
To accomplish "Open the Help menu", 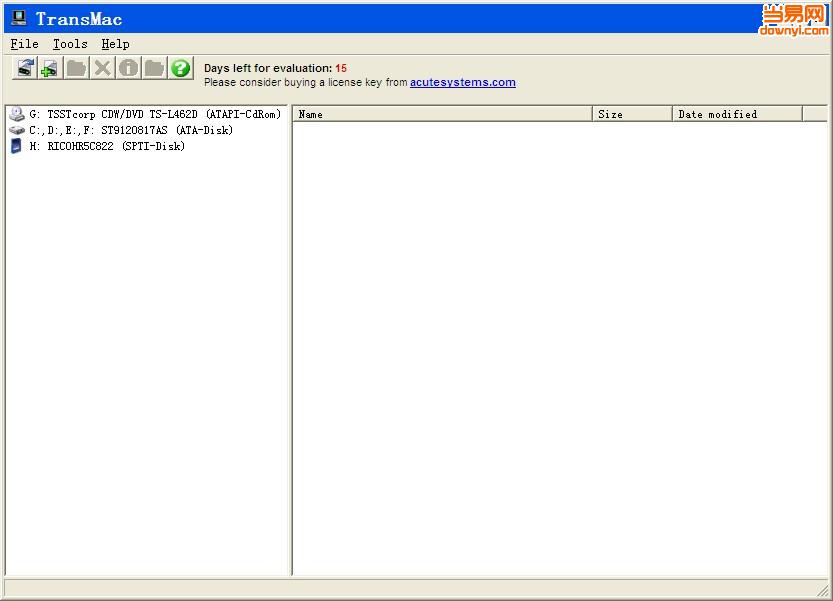I will [115, 44].
